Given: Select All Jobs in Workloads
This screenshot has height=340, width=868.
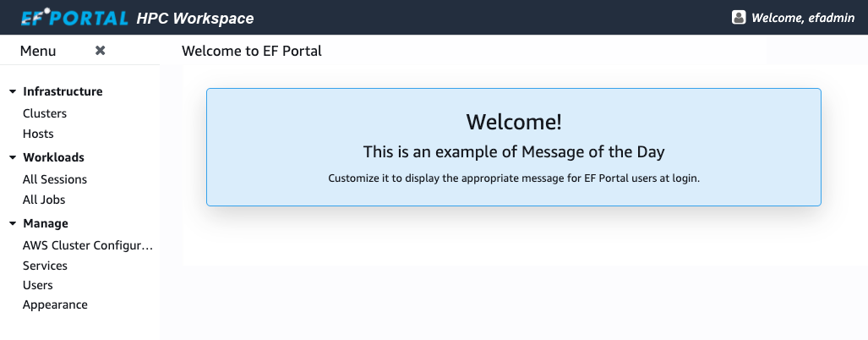Looking at the screenshot, I should (x=44, y=200).
